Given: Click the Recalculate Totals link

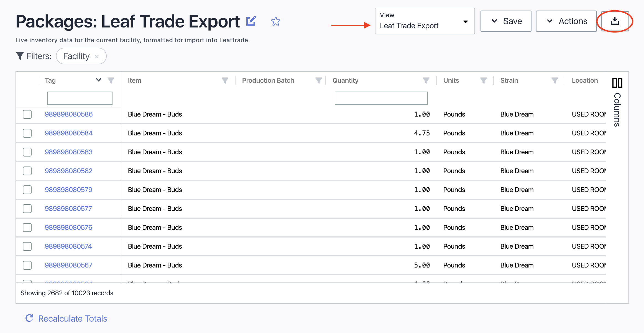Looking at the screenshot, I should click(73, 319).
